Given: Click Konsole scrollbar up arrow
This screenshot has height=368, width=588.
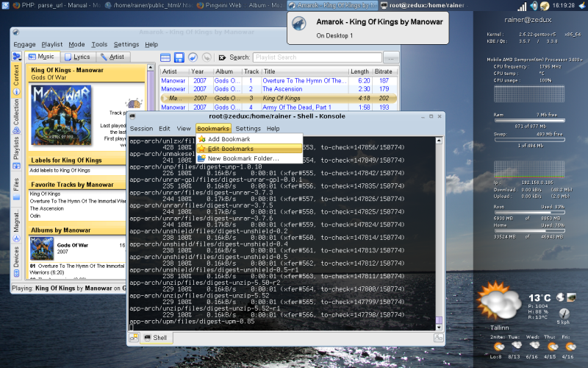Looking at the screenshot, I should point(439,141).
